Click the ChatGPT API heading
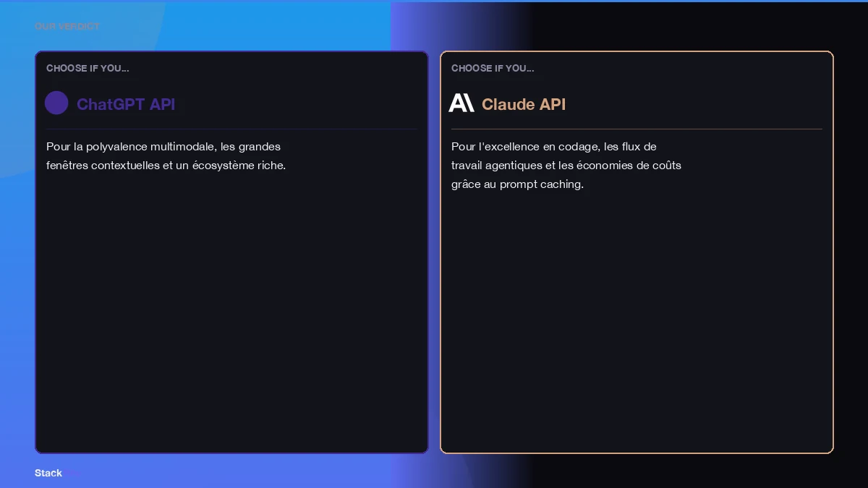This screenshot has height=488, width=868. click(x=126, y=105)
